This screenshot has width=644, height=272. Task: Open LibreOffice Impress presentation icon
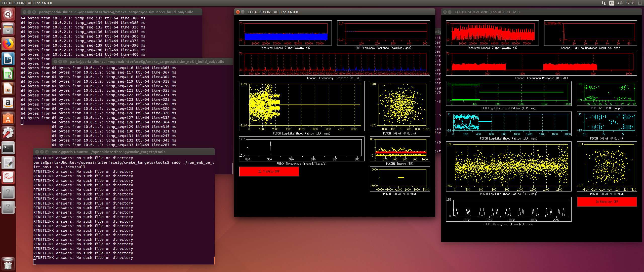[8, 89]
